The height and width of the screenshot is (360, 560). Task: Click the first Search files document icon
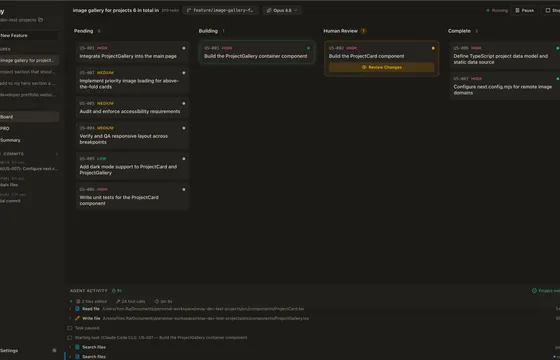tap(77, 347)
